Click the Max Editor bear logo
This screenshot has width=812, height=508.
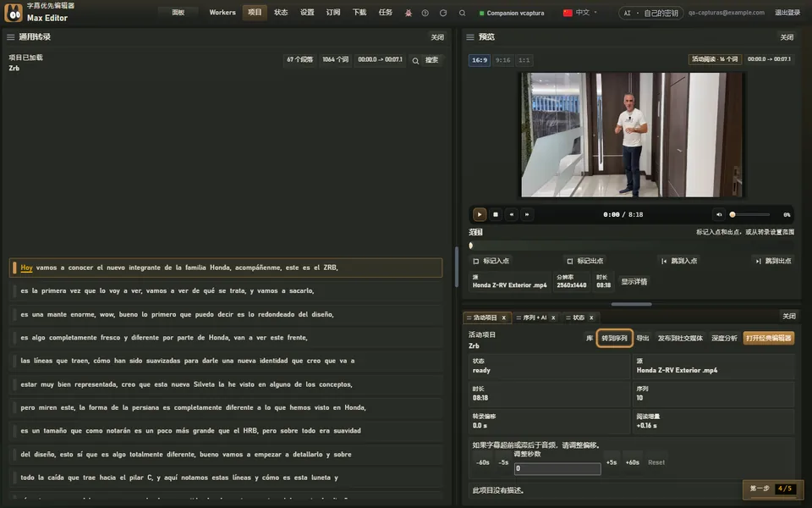click(14, 13)
